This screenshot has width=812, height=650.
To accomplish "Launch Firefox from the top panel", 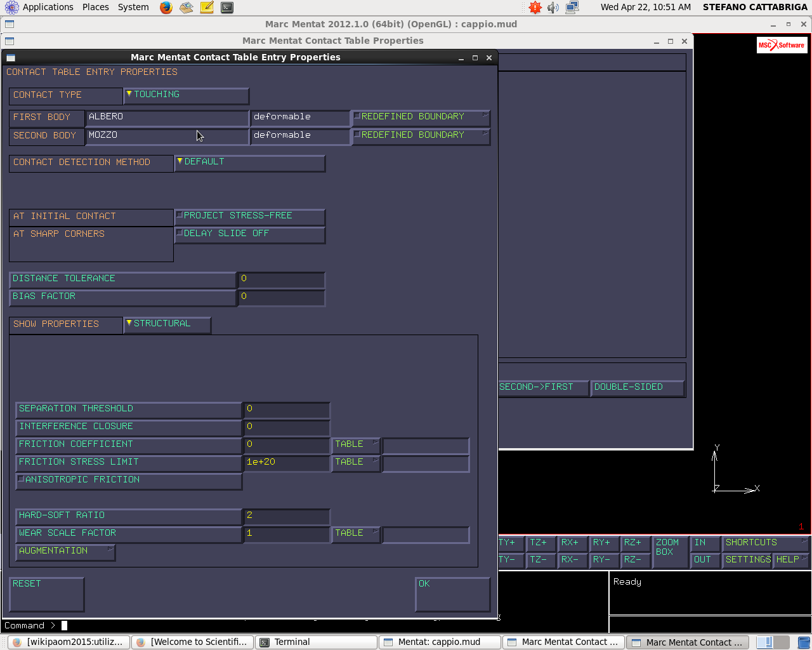I will click(166, 8).
